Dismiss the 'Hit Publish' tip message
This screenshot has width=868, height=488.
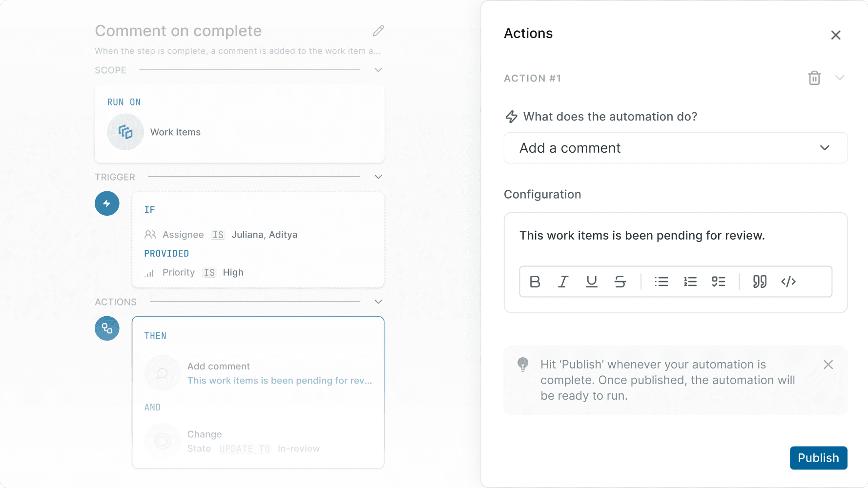[x=828, y=365]
